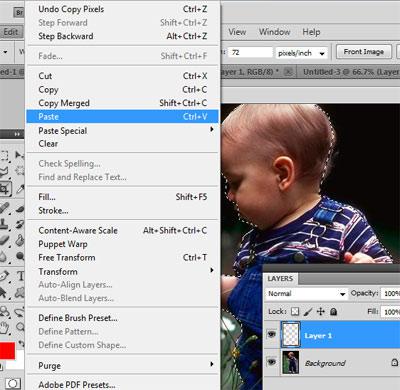This screenshot has height=390, width=400.
Task: Select the Lasso tool
Action: [4, 172]
